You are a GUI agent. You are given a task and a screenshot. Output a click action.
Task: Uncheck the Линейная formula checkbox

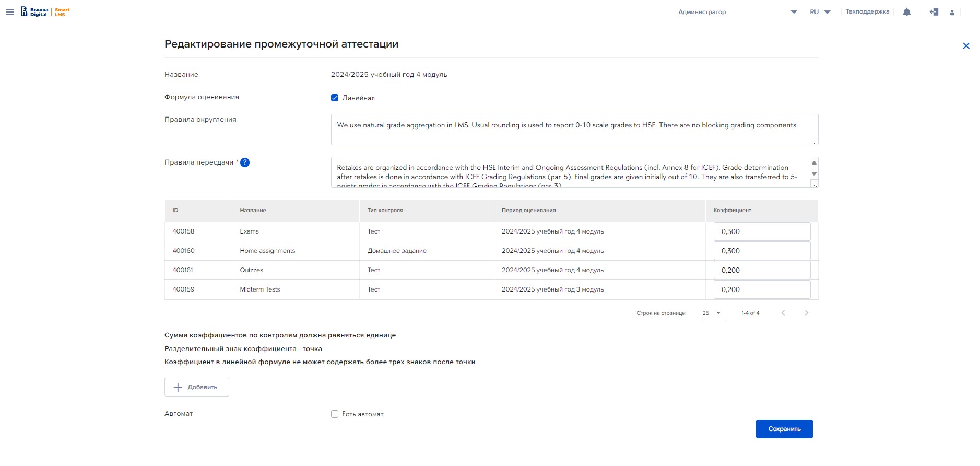point(335,98)
